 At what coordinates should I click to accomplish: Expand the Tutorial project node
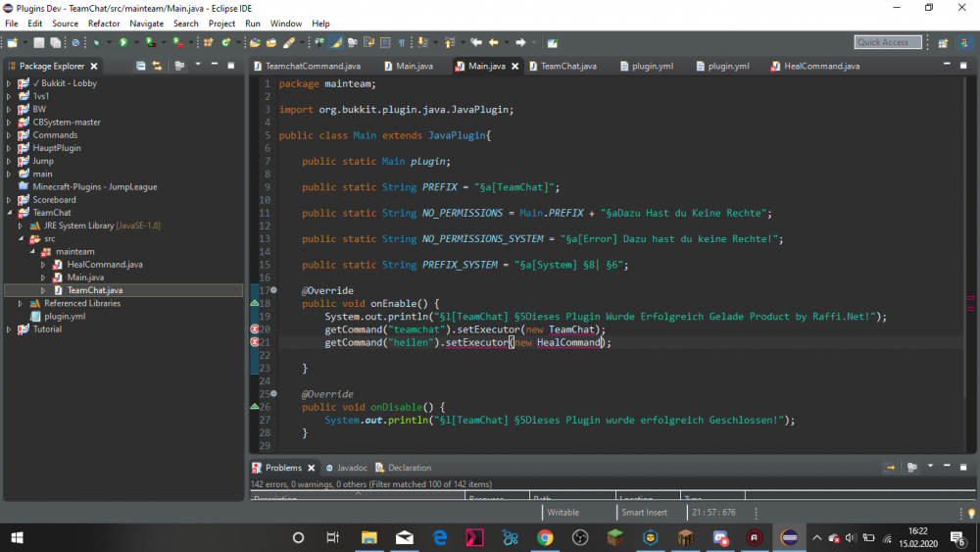(9, 329)
